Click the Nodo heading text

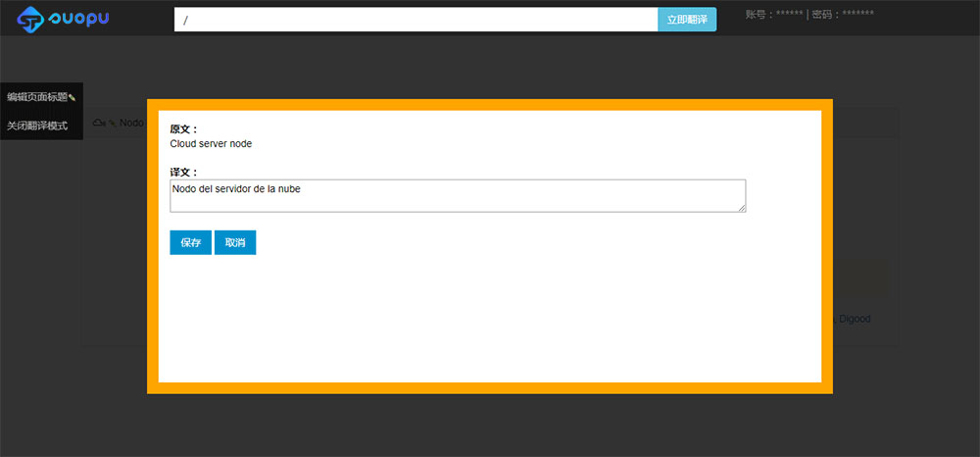click(x=131, y=124)
